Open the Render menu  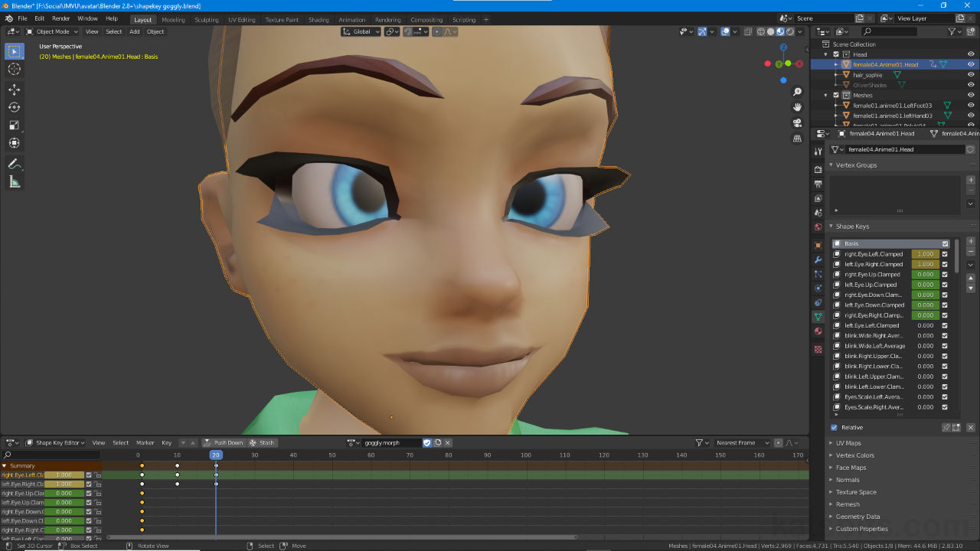[61, 18]
